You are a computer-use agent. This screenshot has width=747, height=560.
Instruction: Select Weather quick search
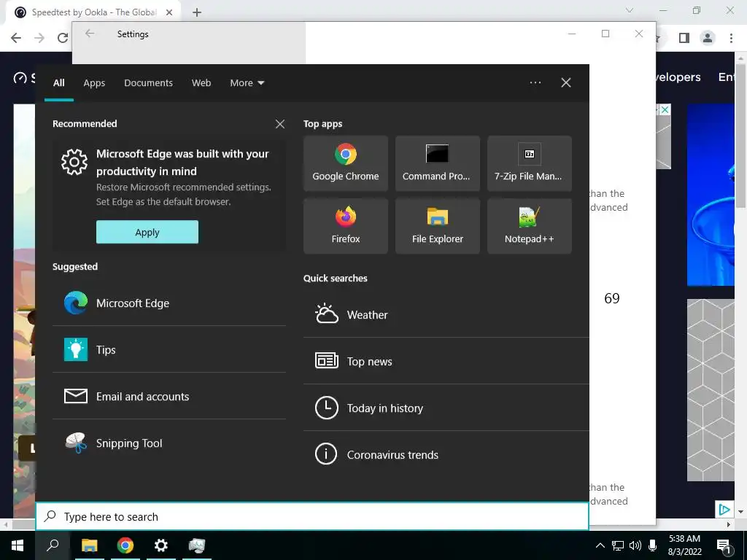[x=446, y=315]
